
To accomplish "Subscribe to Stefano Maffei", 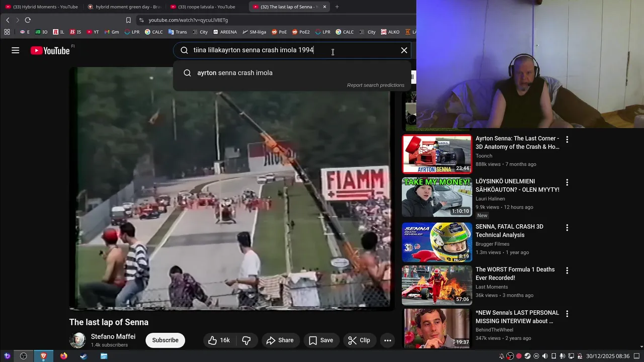I will pyautogui.click(x=165, y=340).
